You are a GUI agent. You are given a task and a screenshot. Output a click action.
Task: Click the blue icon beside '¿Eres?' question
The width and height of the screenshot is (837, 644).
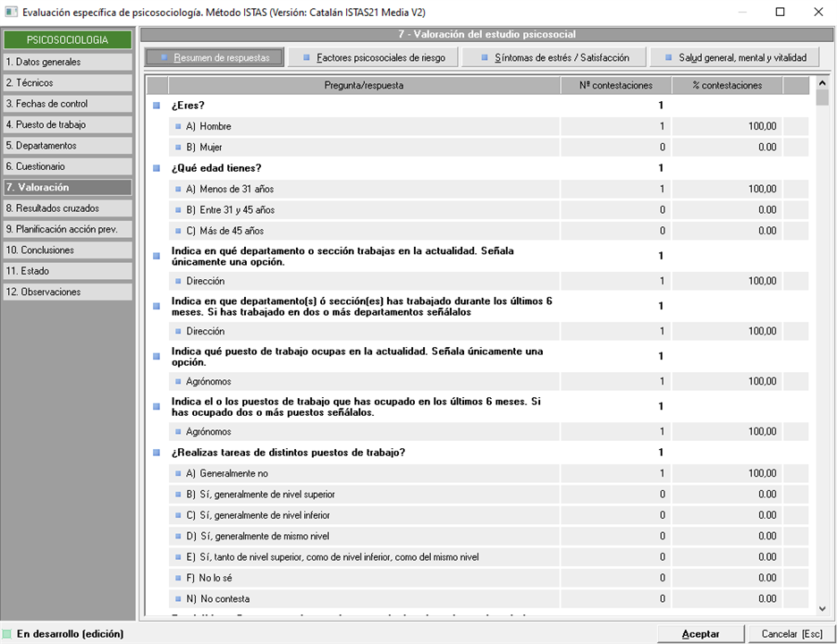pos(156,106)
